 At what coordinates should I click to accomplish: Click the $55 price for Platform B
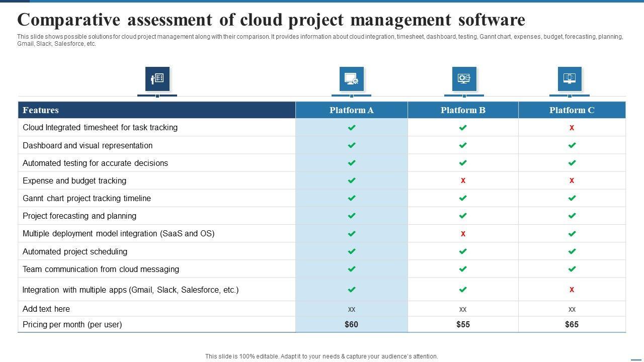coord(463,324)
